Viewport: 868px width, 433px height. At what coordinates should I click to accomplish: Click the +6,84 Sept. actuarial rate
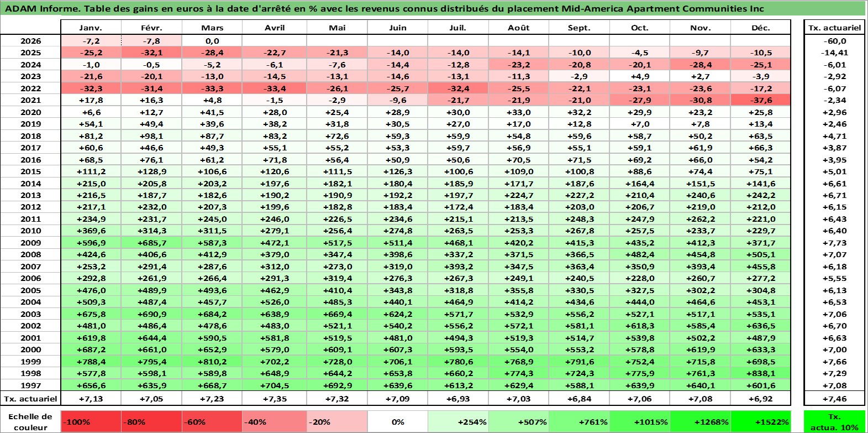click(x=579, y=398)
